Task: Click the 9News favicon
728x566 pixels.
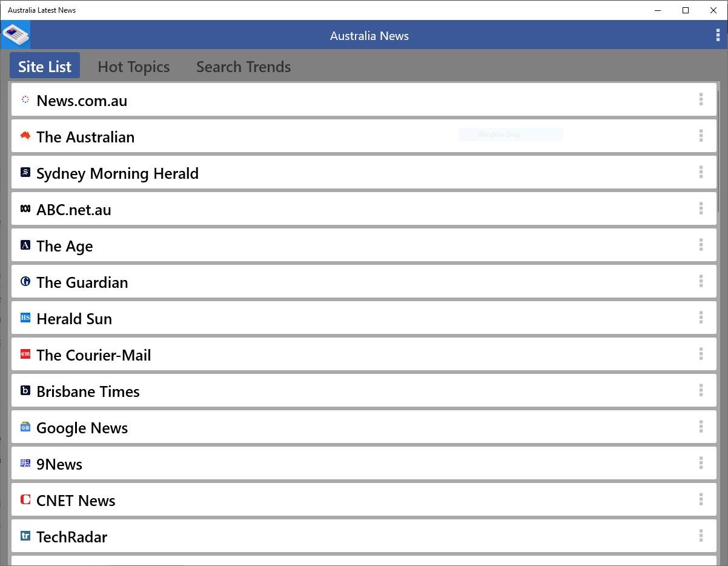Action: click(x=25, y=463)
